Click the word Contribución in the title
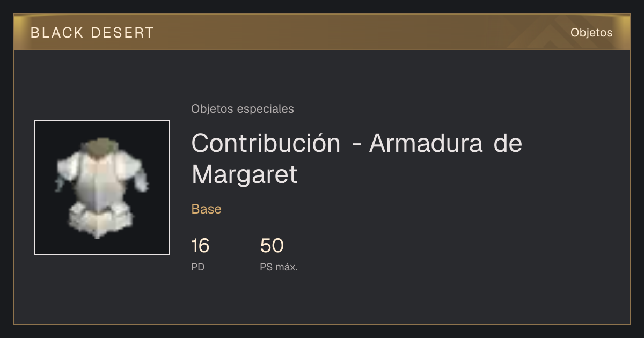 tap(266, 143)
